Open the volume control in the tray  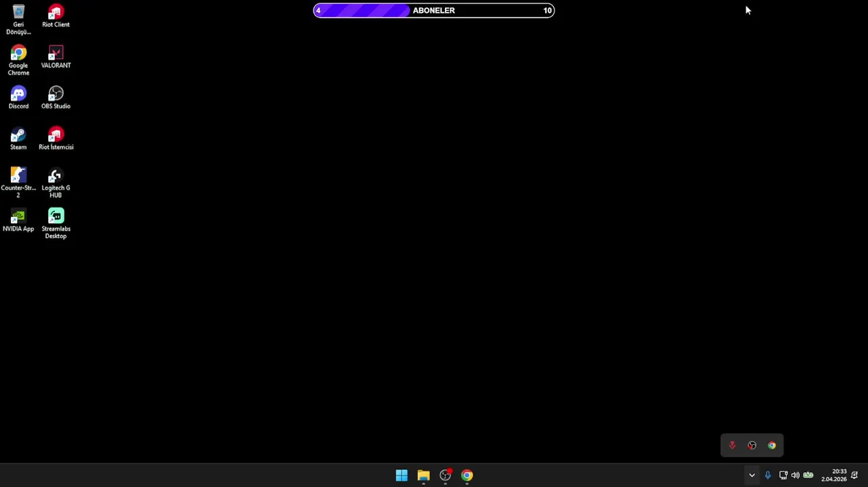(x=795, y=476)
